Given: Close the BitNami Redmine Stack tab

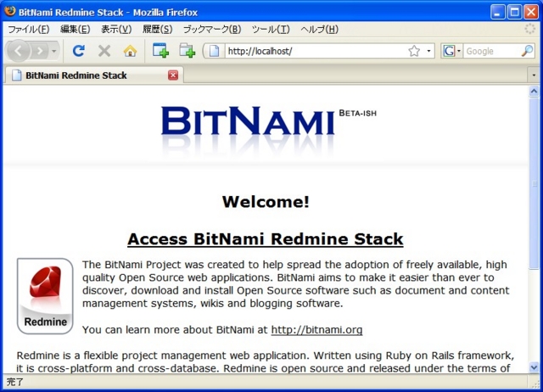Looking at the screenshot, I should [173, 76].
